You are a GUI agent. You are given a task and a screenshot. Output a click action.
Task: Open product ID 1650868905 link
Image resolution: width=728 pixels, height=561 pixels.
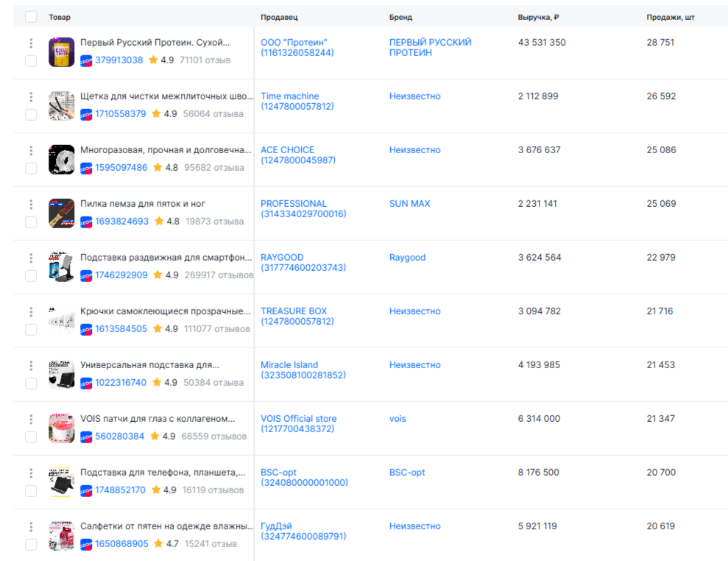pyautogui.click(x=122, y=544)
